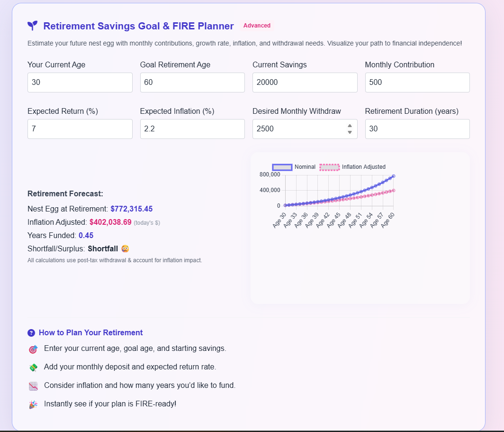Click the target emoji icon in instructions
Image resolution: width=504 pixels, height=432 pixels.
tap(33, 349)
